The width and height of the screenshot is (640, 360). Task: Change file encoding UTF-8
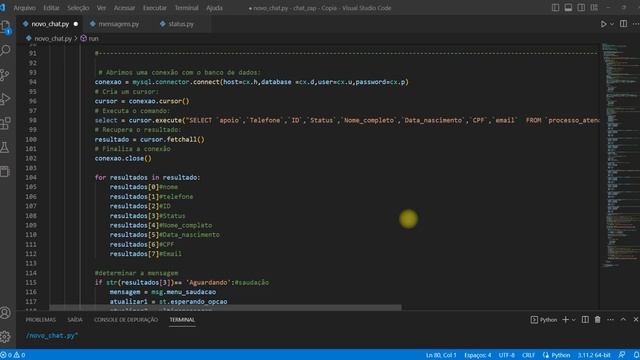(x=507, y=355)
